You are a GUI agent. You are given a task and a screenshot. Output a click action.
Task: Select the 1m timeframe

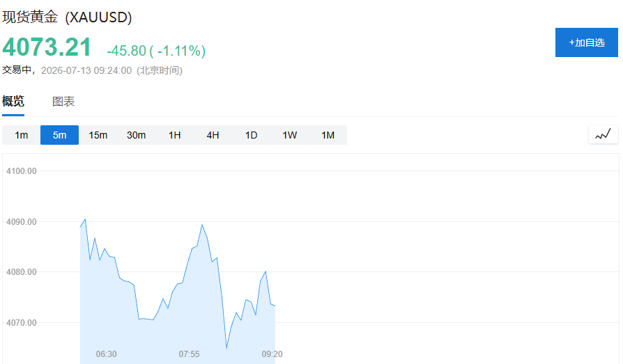pos(22,135)
